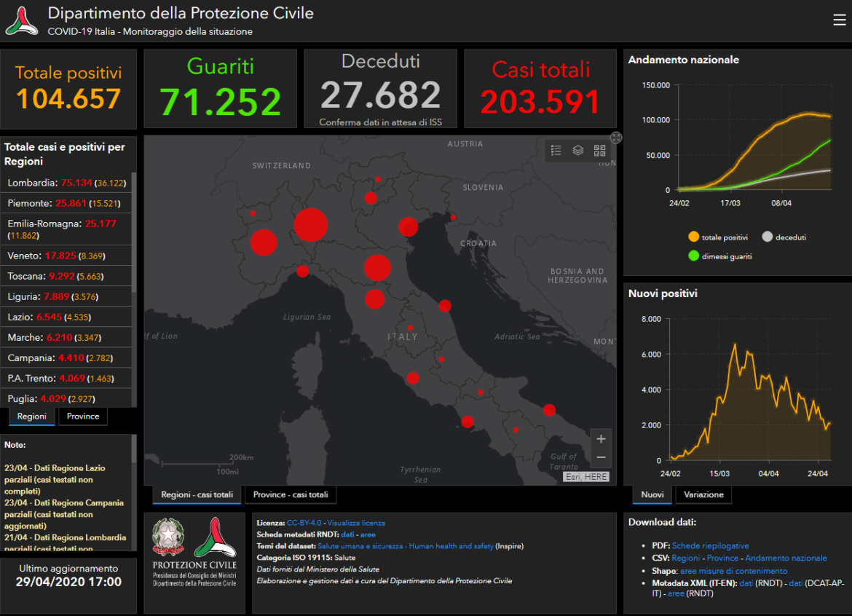Open the map layers list icon
852x616 pixels.
tap(577, 151)
